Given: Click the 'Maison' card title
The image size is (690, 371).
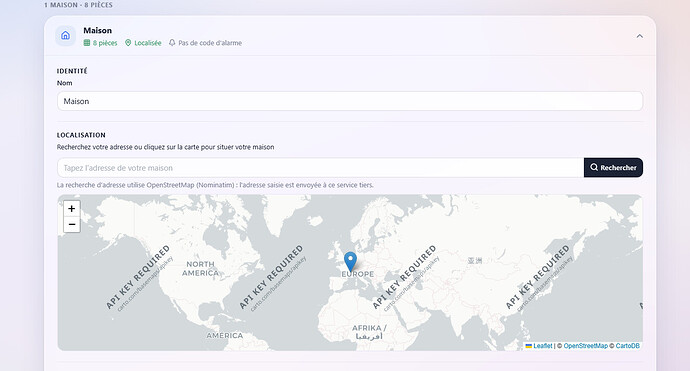Looking at the screenshot, I should tap(97, 30).
